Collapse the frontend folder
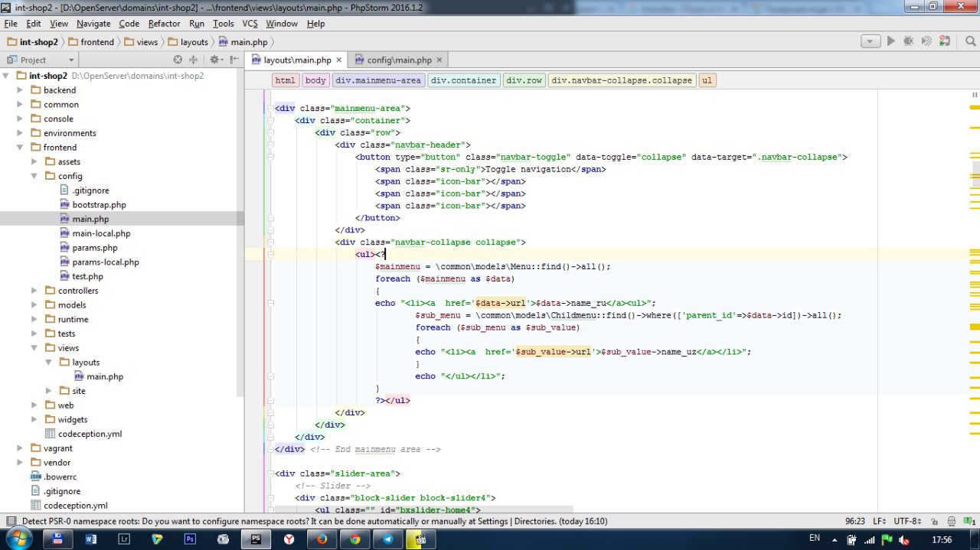Image resolution: width=980 pixels, height=550 pixels. tap(21, 148)
